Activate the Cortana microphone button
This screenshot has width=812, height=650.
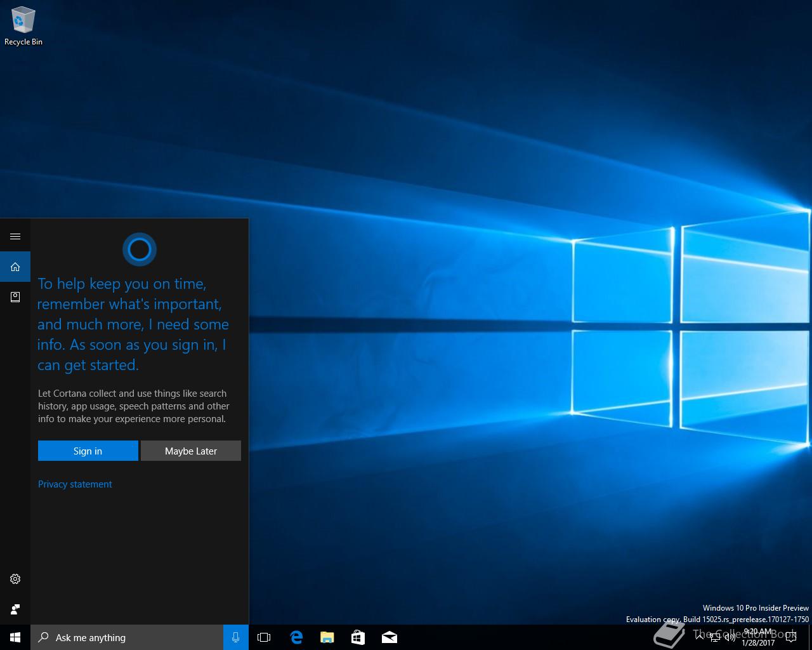click(236, 637)
